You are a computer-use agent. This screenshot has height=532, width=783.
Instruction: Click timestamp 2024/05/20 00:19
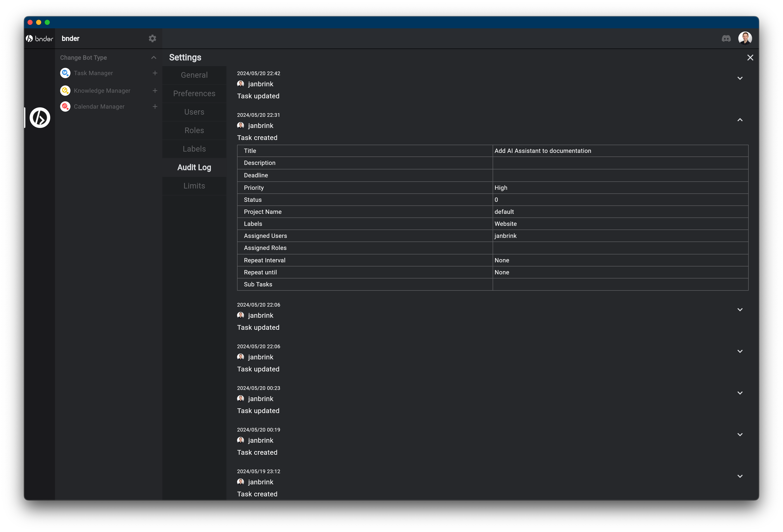coord(258,430)
